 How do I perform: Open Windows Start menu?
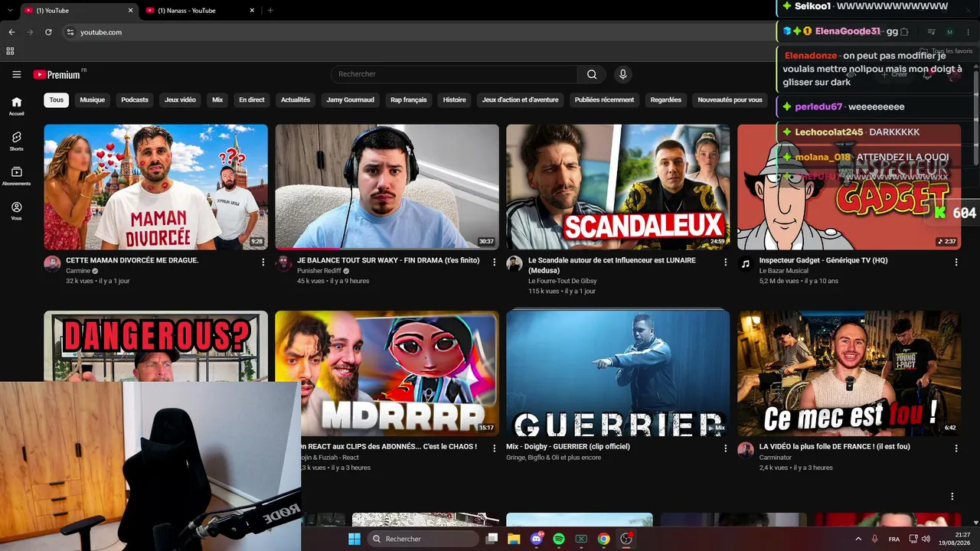(x=354, y=539)
